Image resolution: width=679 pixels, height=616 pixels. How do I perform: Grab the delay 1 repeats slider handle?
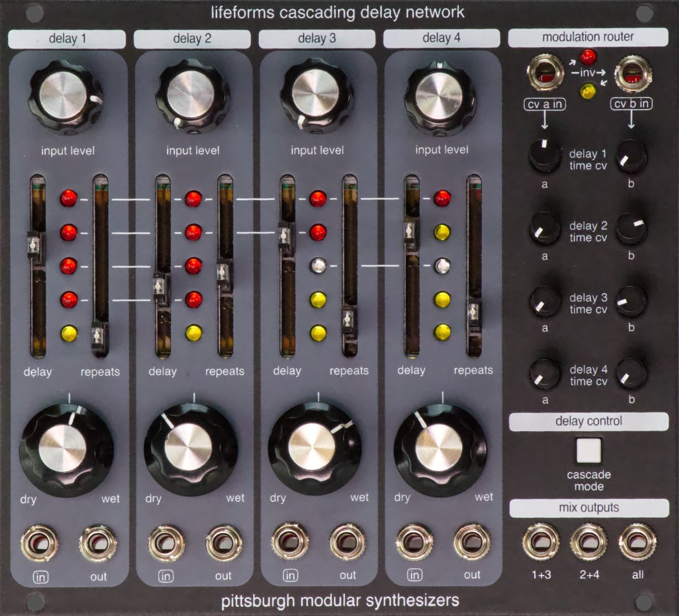coord(98,335)
